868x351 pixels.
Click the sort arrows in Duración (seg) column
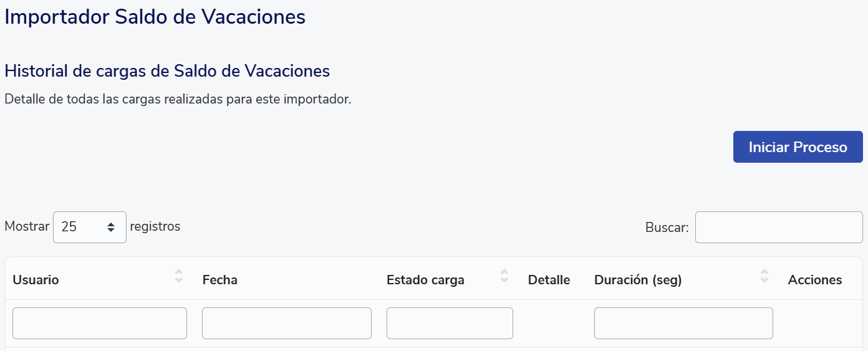(764, 276)
